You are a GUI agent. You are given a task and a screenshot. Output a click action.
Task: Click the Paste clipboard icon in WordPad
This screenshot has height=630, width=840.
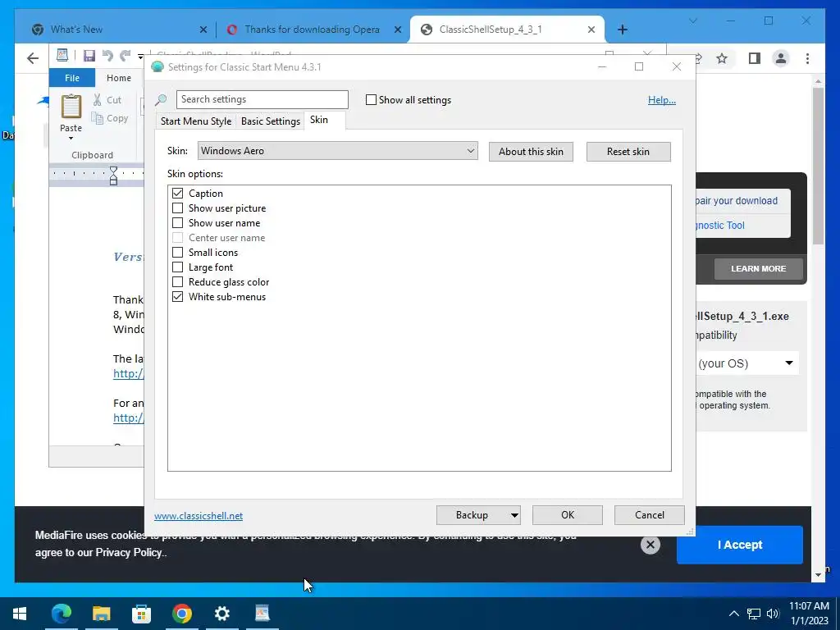[71, 107]
